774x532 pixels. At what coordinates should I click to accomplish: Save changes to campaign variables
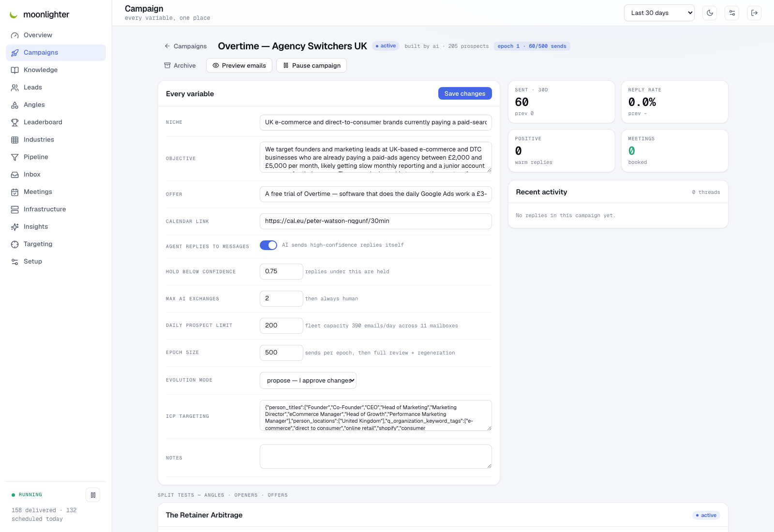click(465, 93)
